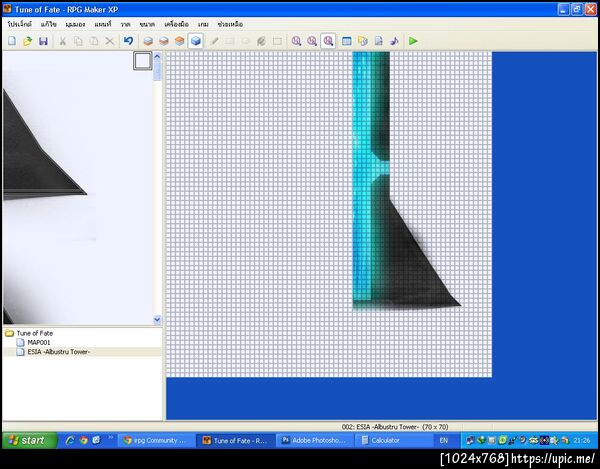Screen dimensions: 600x469
Task: Select the Pencil drawing tool
Action: [215, 41]
